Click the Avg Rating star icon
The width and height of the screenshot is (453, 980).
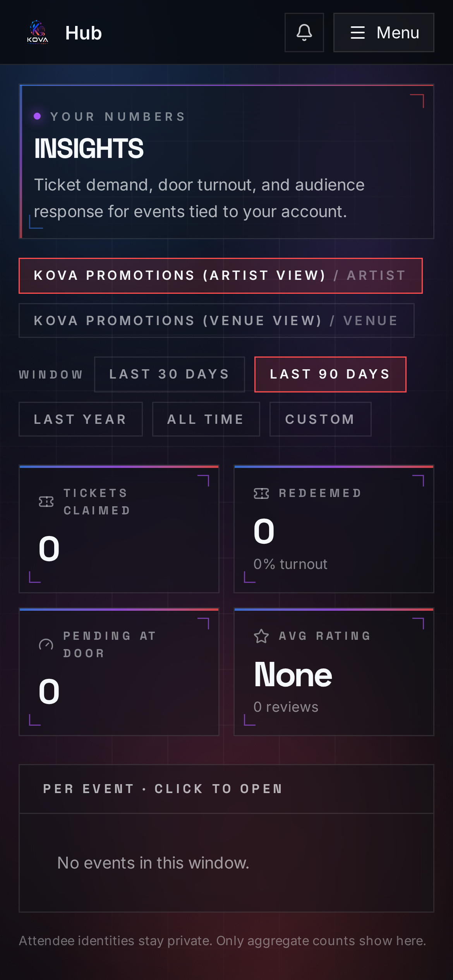point(261,636)
